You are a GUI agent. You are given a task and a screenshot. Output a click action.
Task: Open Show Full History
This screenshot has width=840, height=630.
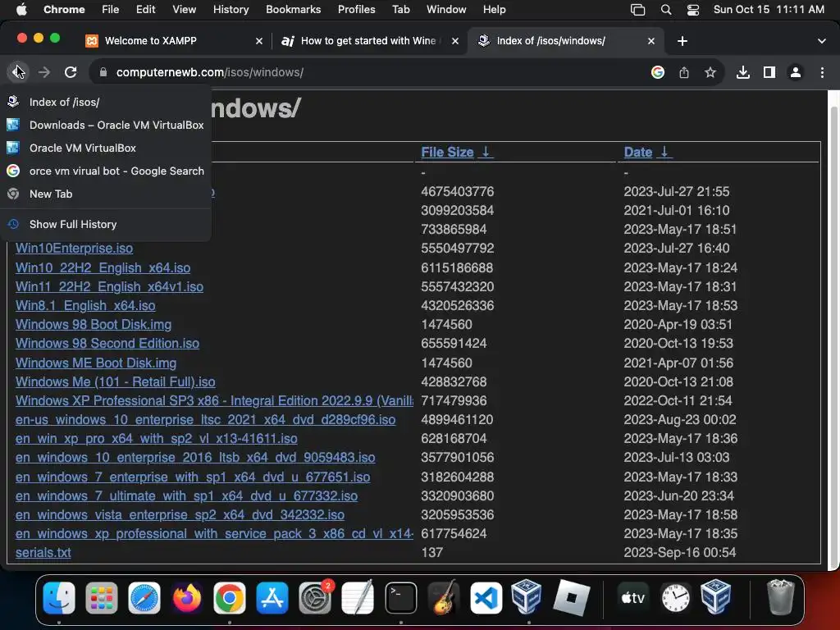(106, 224)
